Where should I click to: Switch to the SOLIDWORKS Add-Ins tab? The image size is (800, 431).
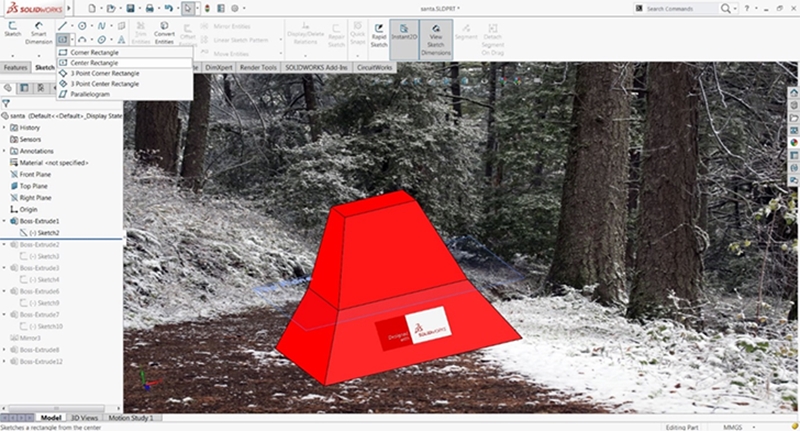tap(316, 67)
